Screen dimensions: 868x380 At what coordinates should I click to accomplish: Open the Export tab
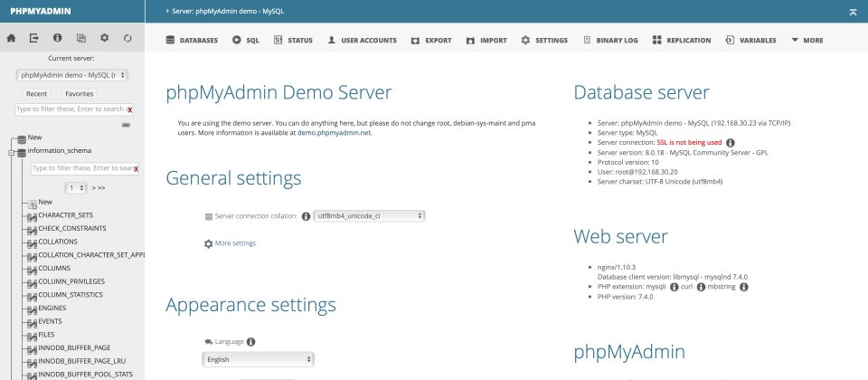click(x=431, y=40)
